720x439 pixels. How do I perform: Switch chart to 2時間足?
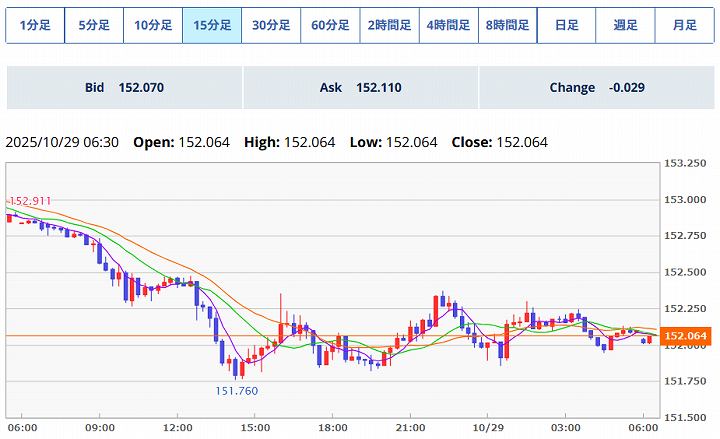(389, 25)
